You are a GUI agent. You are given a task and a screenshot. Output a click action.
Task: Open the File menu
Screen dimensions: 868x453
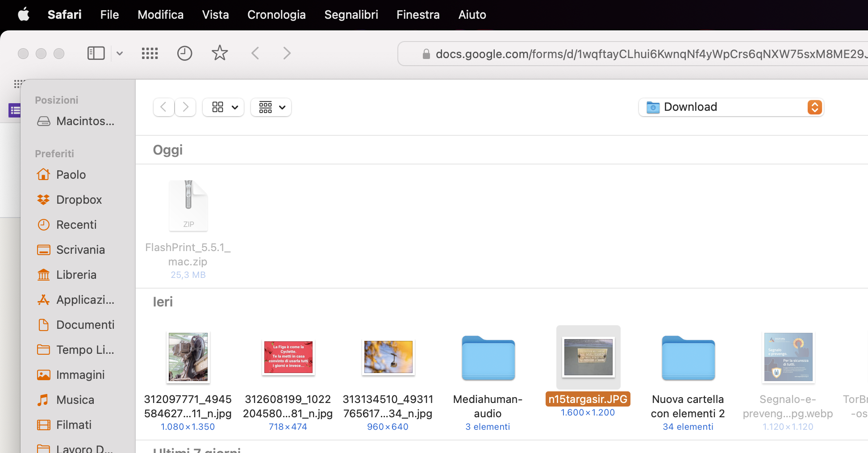click(109, 15)
